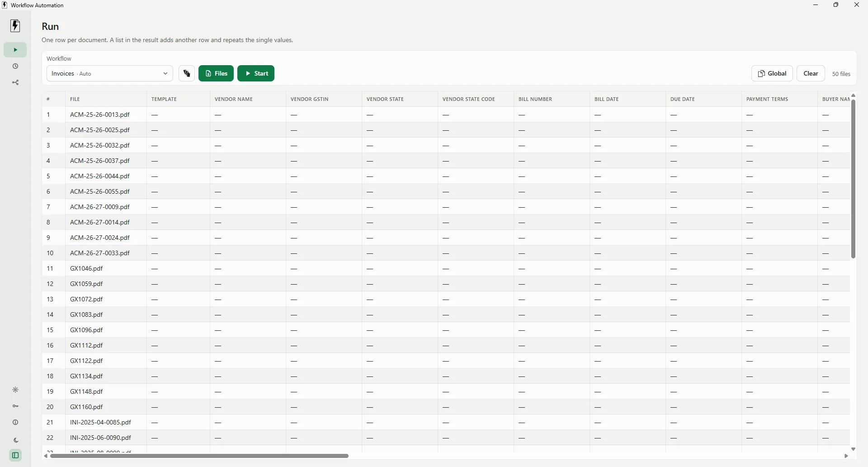The width and height of the screenshot is (868, 467).
Task: Click the Vendor State Code column header
Action: click(x=476, y=99)
